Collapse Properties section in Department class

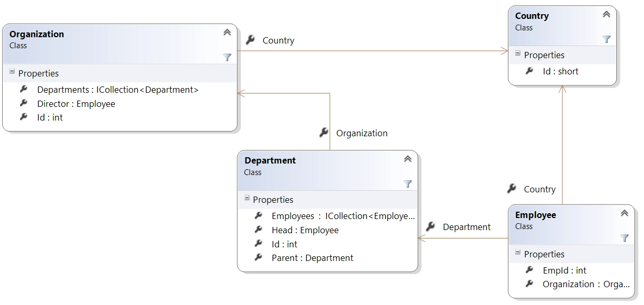(x=247, y=199)
